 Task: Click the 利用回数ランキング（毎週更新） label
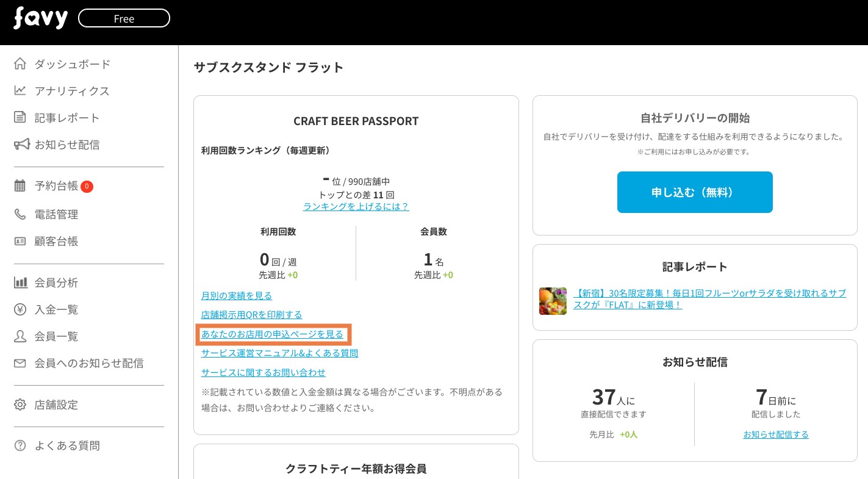(x=266, y=150)
